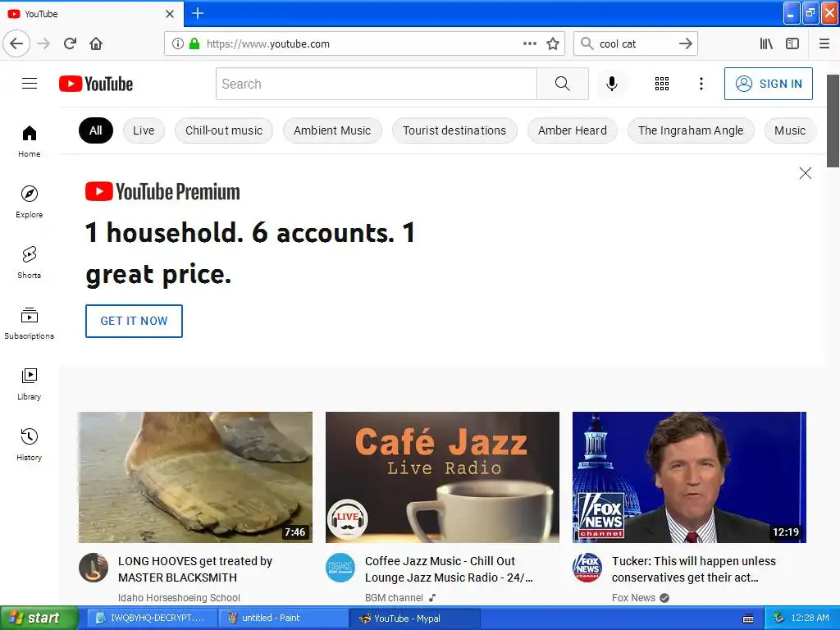Click YouTube - Mypal taskbar item
840x630 pixels.
[415, 619]
